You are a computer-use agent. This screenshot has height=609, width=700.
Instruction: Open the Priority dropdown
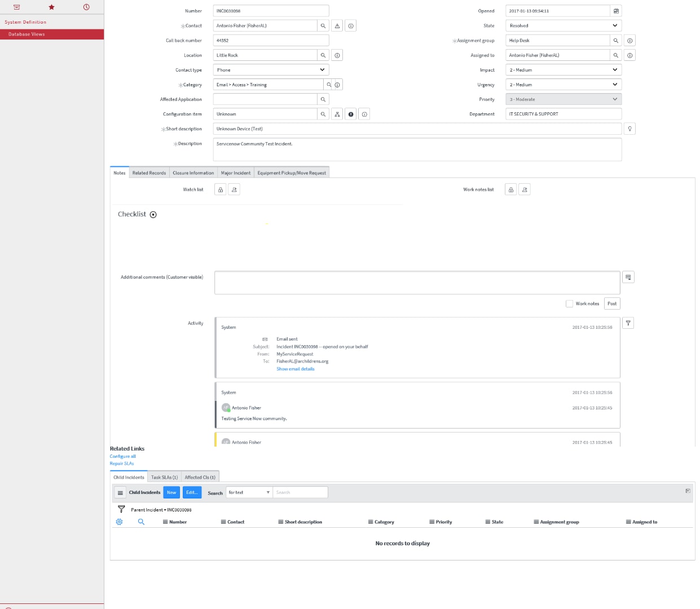tap(563, 99)
